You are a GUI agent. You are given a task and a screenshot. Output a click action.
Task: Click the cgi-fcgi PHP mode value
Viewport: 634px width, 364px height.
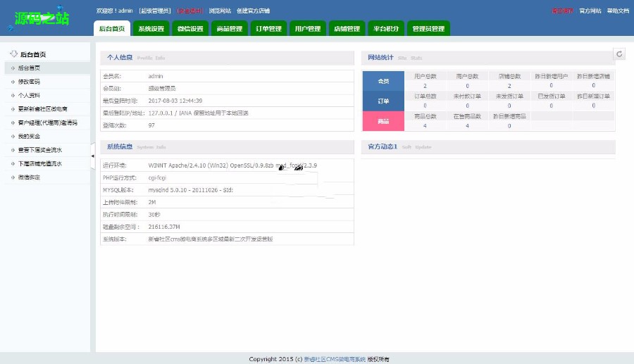pos(157,177)
